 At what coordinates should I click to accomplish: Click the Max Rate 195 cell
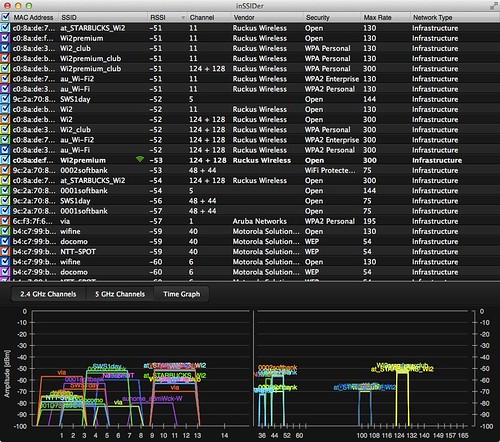(369, 221)
